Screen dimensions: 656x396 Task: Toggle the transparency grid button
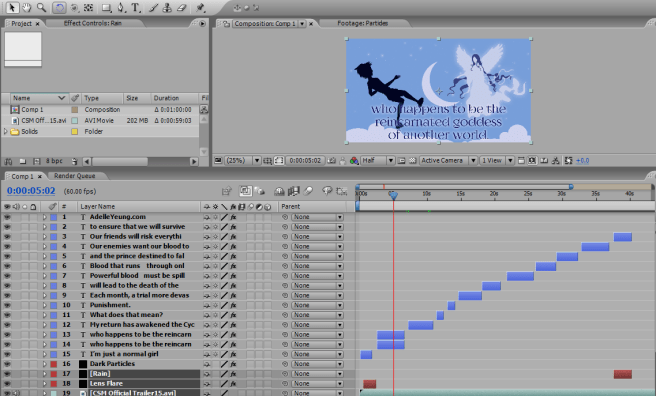pyautogui.click(x=413, y=161)
